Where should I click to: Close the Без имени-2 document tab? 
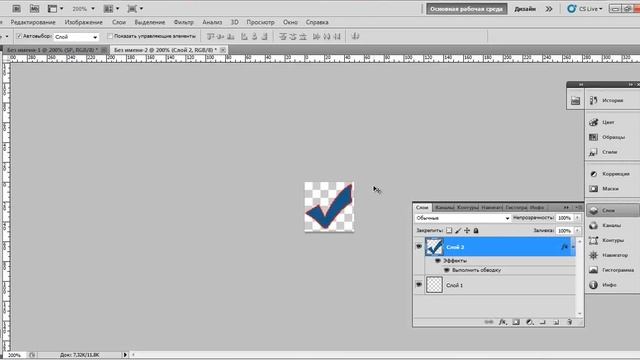pyautogui.click(x=223, y=50)
